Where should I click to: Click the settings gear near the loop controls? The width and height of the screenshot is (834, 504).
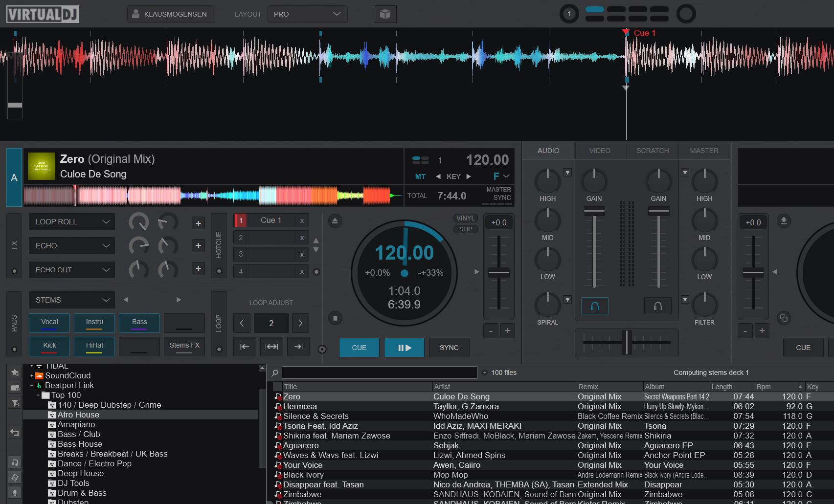[322, 350]
